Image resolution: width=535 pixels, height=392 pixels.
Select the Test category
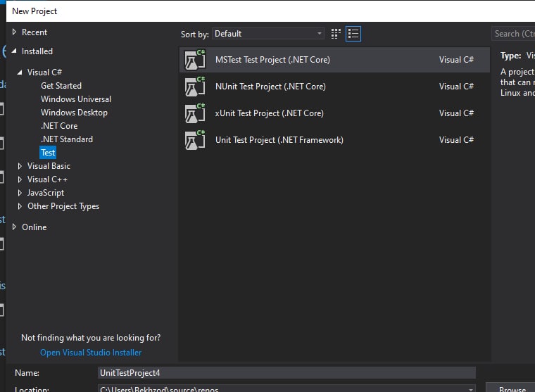[x=48, y=153]
